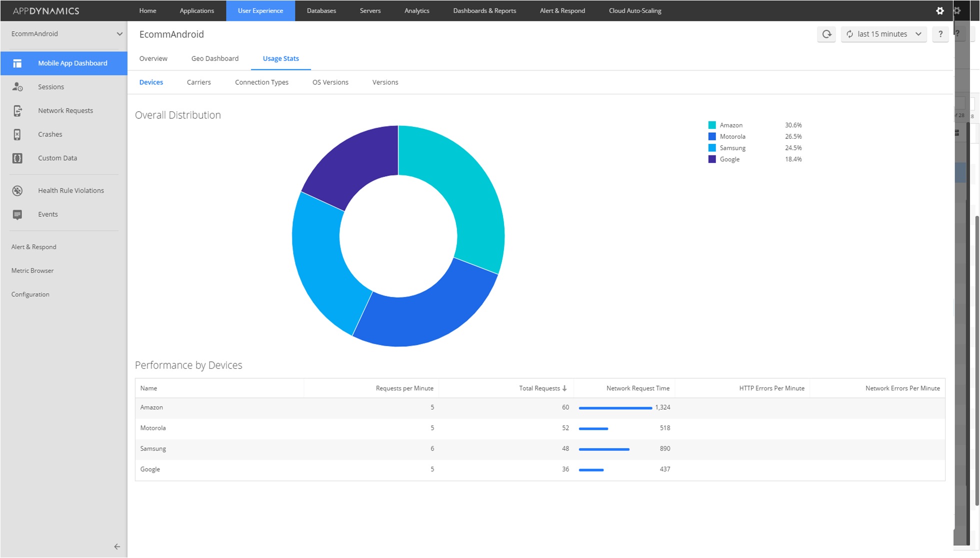Collapse the sidebar with left arrow
Viewport: 980px width, 558px height.
click(x=116, y=547)
